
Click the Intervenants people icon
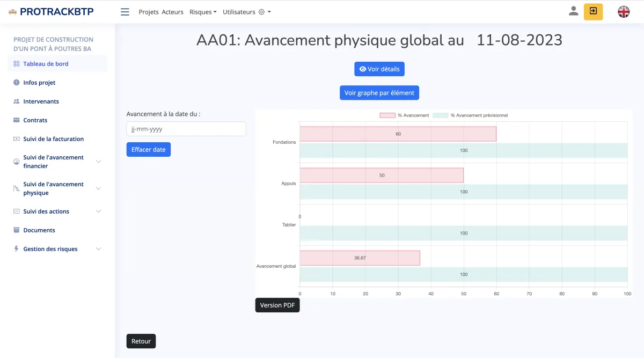click(x=16, y=101)
